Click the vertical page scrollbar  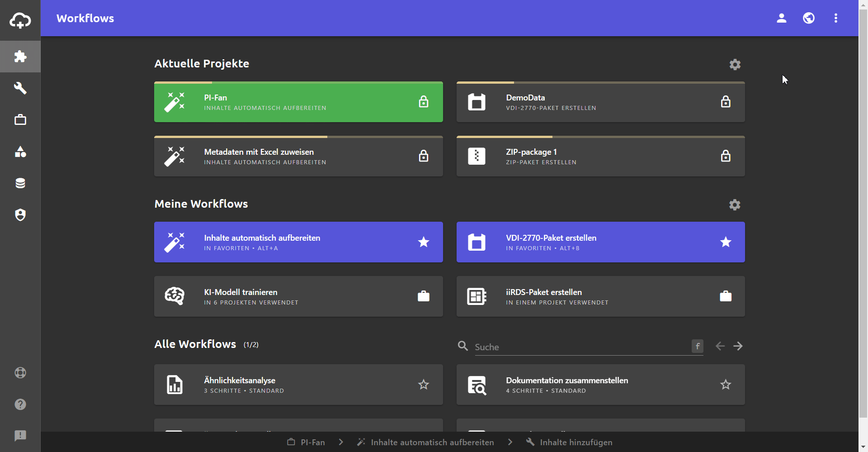pos(863,213)
